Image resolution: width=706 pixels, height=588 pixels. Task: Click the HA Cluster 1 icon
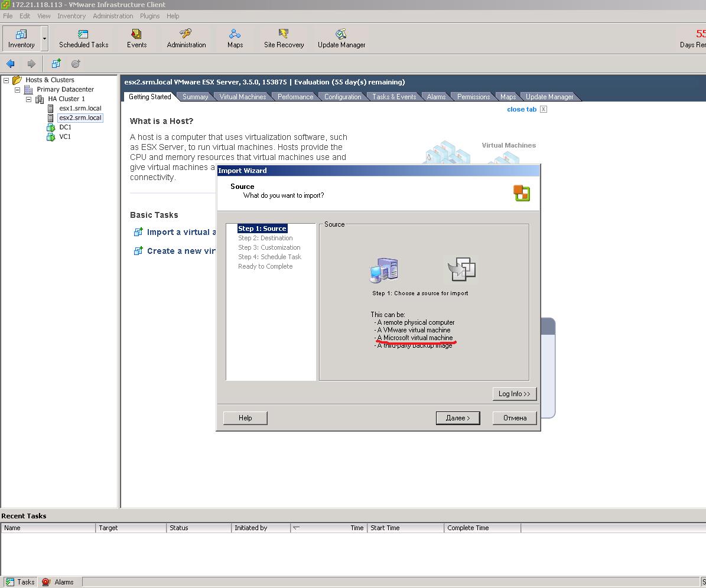click(40, 99)
